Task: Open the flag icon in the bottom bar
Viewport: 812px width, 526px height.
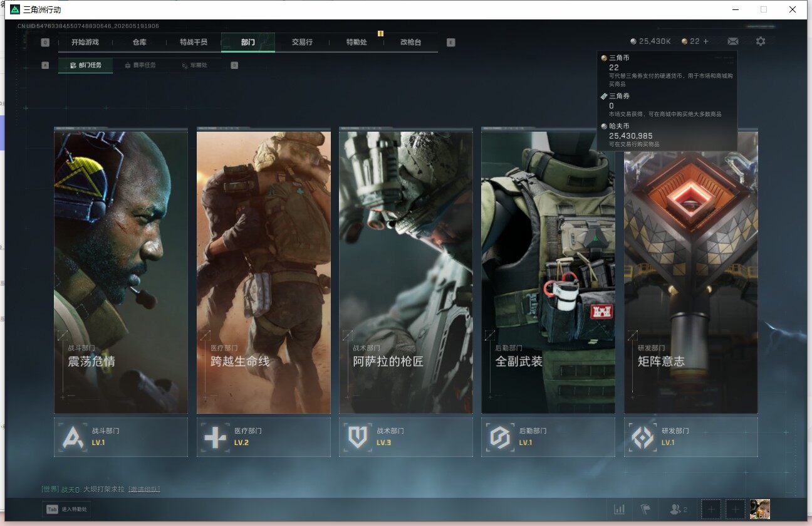Action: click(645, 510)
